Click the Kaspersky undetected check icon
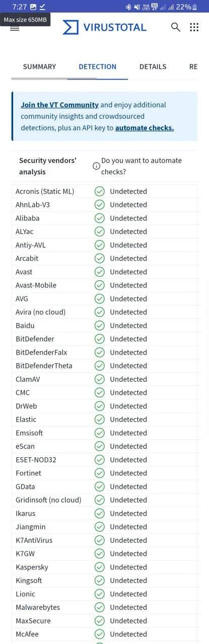 pos(100,567)
